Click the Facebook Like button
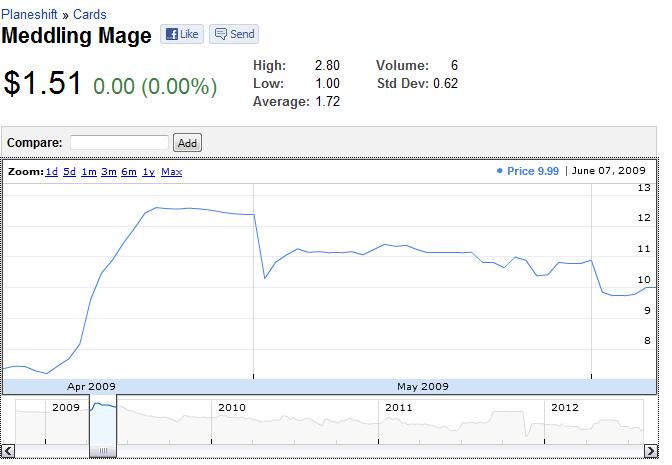 (182, 34)
